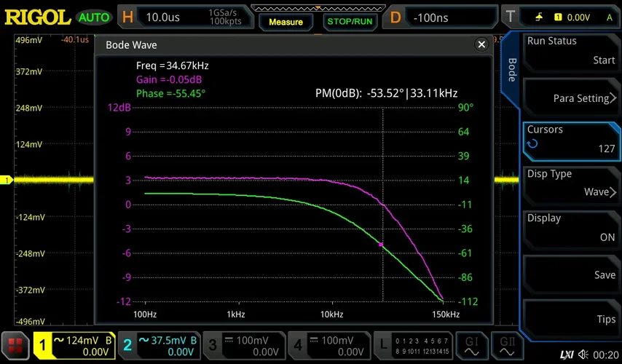Open the logic analyzer L channels
622x364 pixels.
(412, 346)
